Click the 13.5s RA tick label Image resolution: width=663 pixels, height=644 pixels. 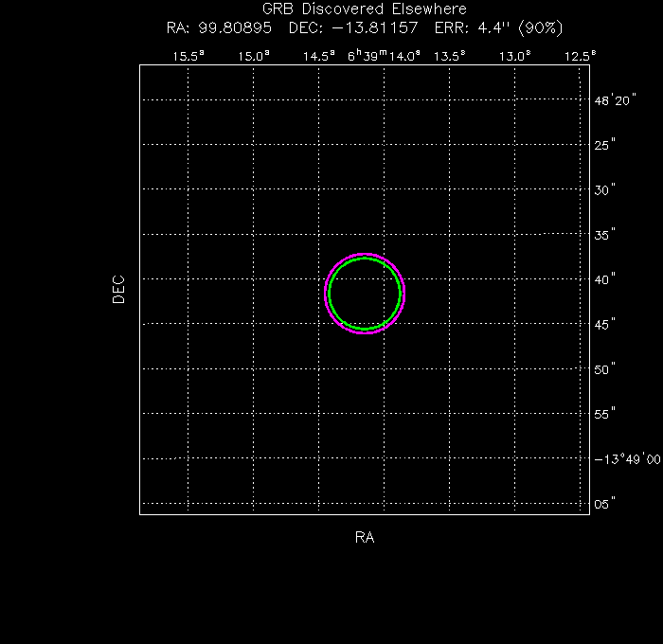point(450,56)
